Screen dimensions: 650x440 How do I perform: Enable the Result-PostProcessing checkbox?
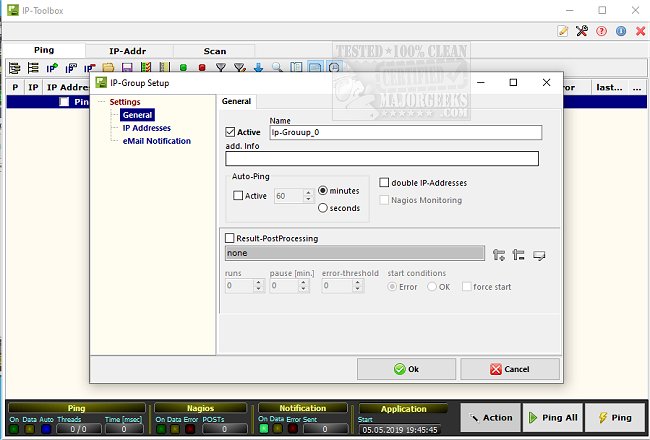(229, 238)
